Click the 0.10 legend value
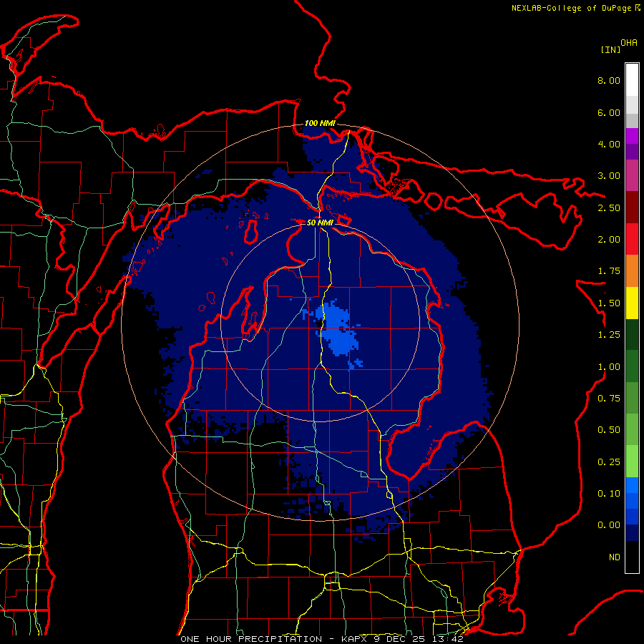 click(x=609, y=494)
